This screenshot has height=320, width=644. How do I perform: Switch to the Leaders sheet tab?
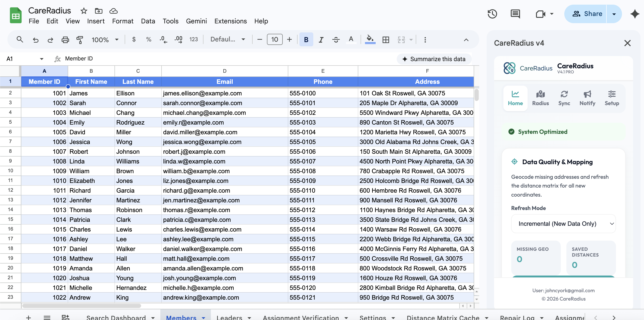[229, 317]
